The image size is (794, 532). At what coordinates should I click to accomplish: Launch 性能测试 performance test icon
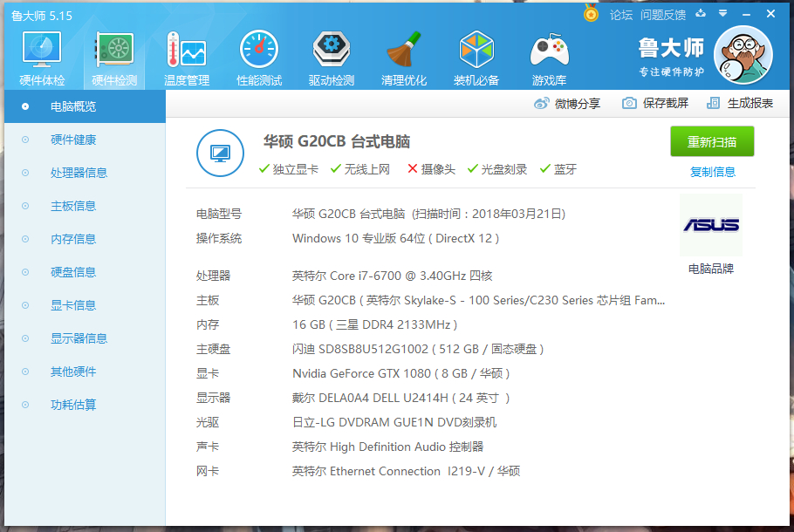[x=259, y=58]
